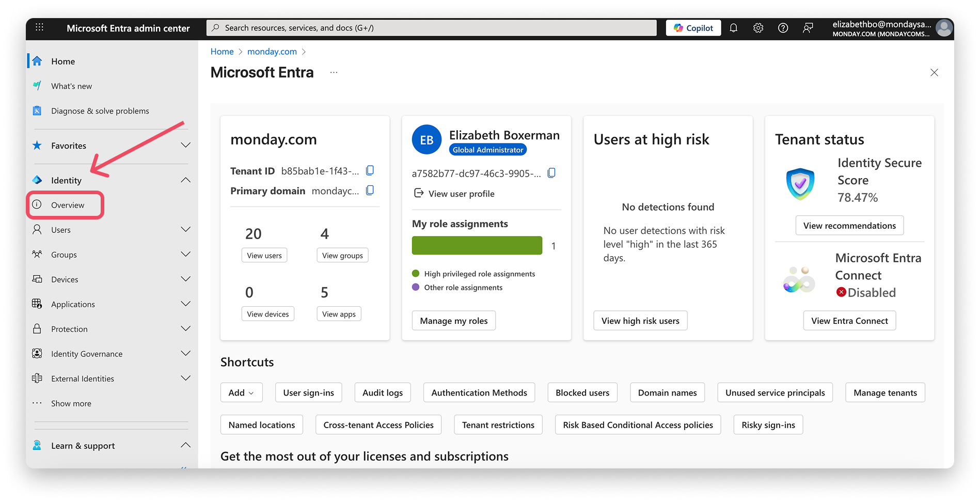The width and height of the screenshot is (980, 502).
Task: Open the app launcher waffle icon
Action: tap(39, 28)
